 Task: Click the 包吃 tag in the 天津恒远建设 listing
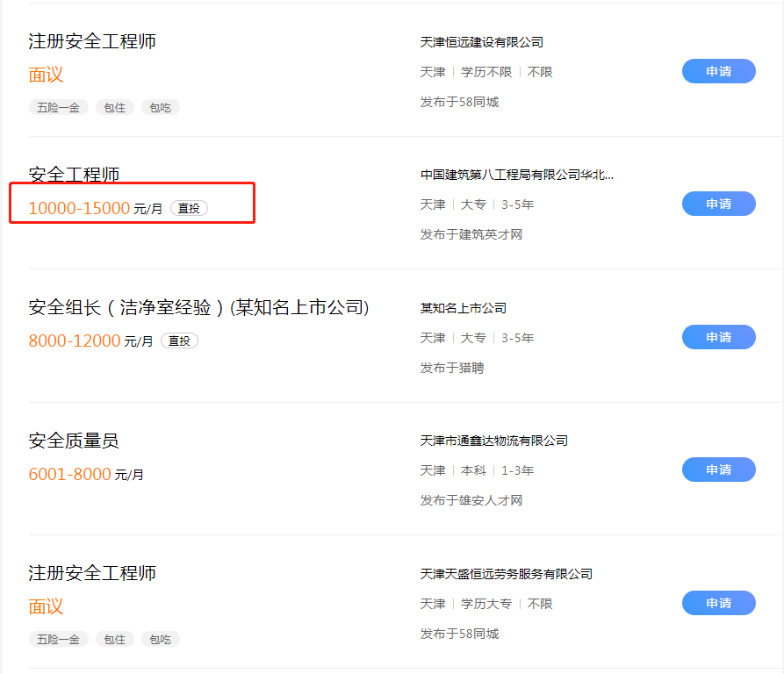(160, 107)
